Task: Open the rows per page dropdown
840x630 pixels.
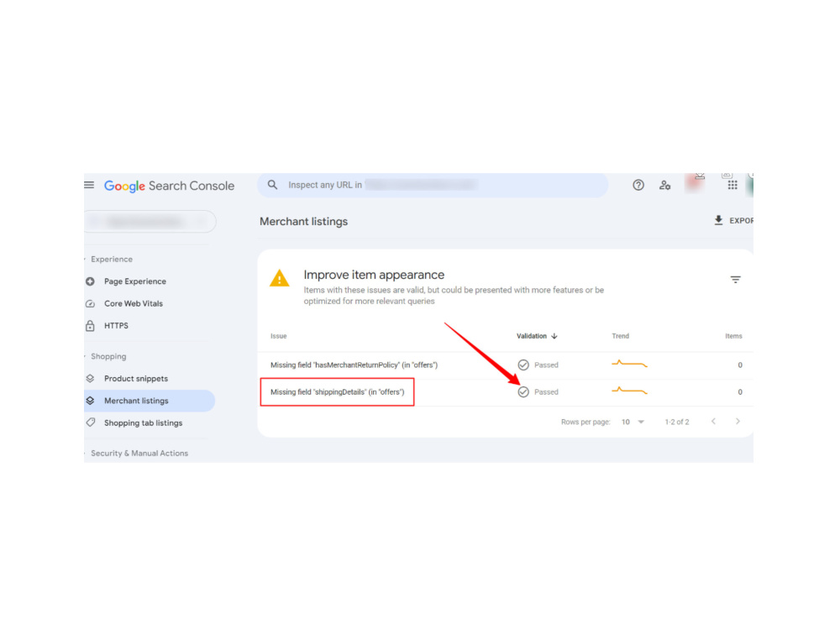Action: (x=633, y=423)
